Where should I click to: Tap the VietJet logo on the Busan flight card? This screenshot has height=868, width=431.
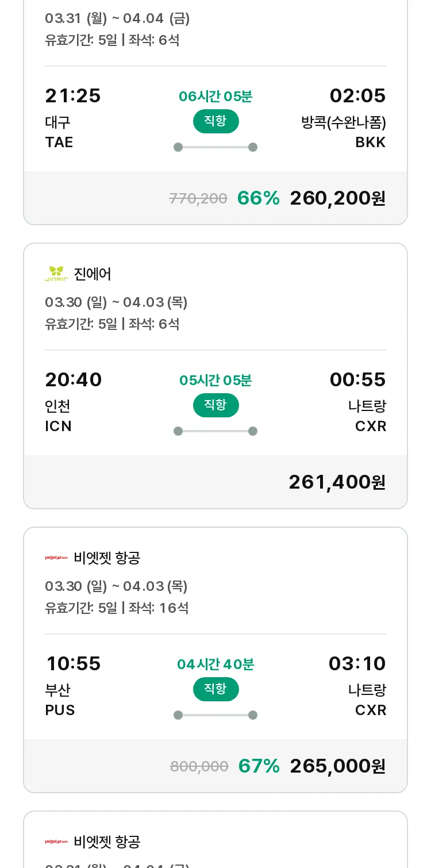56,558
